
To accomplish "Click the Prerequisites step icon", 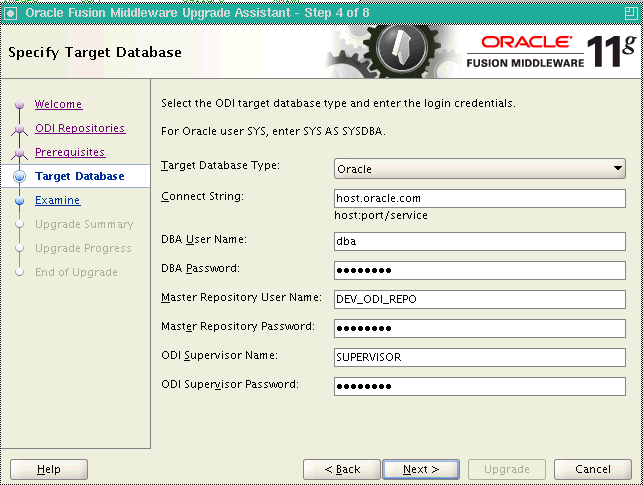I will coord(18,153).
